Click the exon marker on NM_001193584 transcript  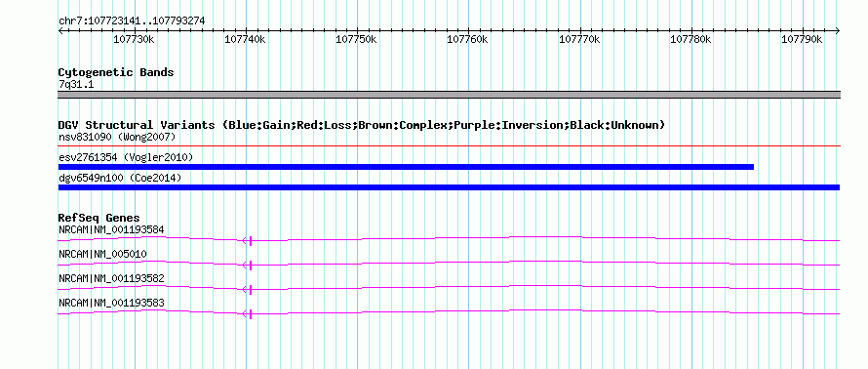(251, 240)
